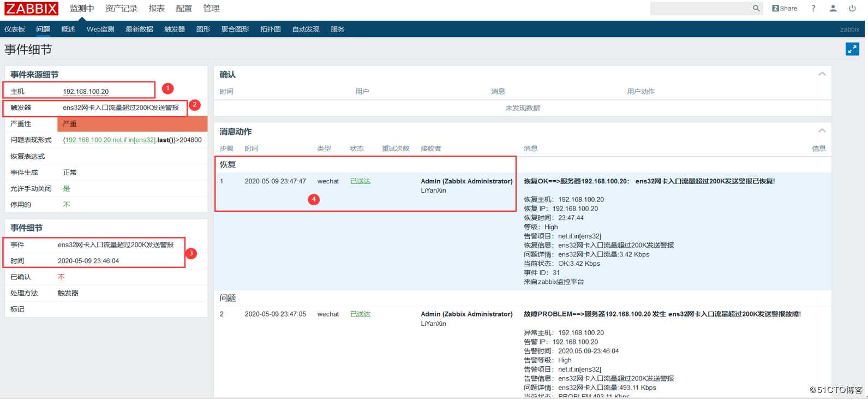Click the 事件 ID: 31 line

point(542,273)
